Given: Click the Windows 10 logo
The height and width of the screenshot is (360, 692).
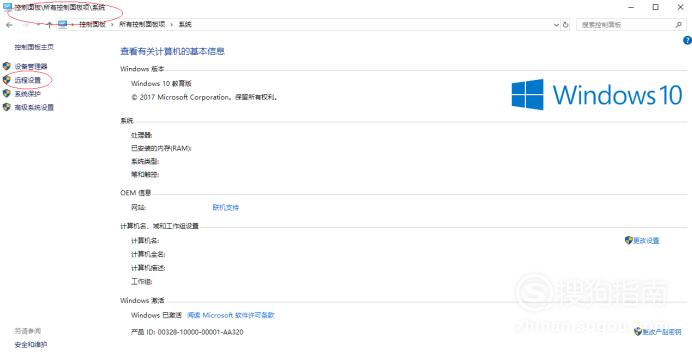Looking at the screenshot, I should [x=597, y=94].
